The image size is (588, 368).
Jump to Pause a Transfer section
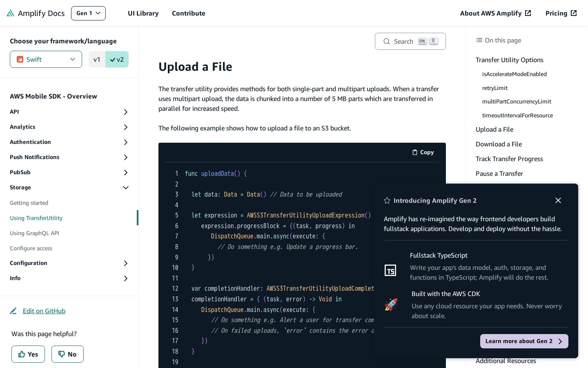(499, 173)
